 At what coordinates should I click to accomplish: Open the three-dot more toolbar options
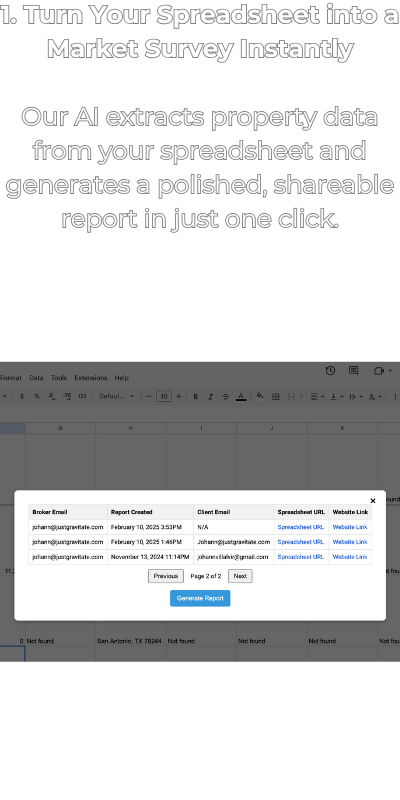pyautogui.click(x=395, y=396)
